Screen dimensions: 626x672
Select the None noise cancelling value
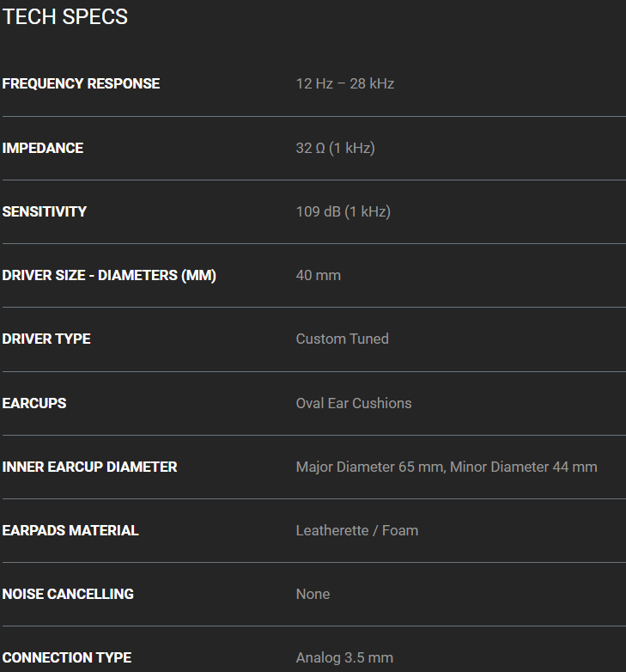[x=313, y=594]
